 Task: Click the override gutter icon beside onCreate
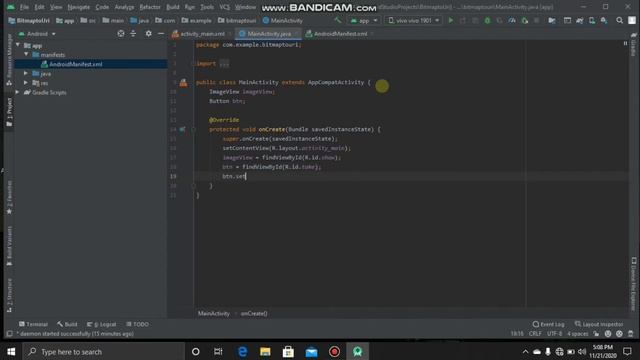pos(182,129)
